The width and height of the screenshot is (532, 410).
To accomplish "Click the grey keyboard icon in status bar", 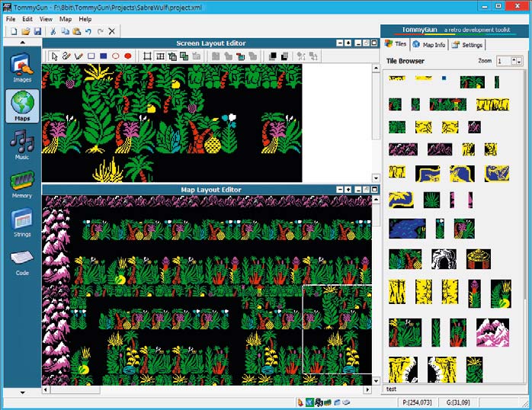I will pos(346,402).
